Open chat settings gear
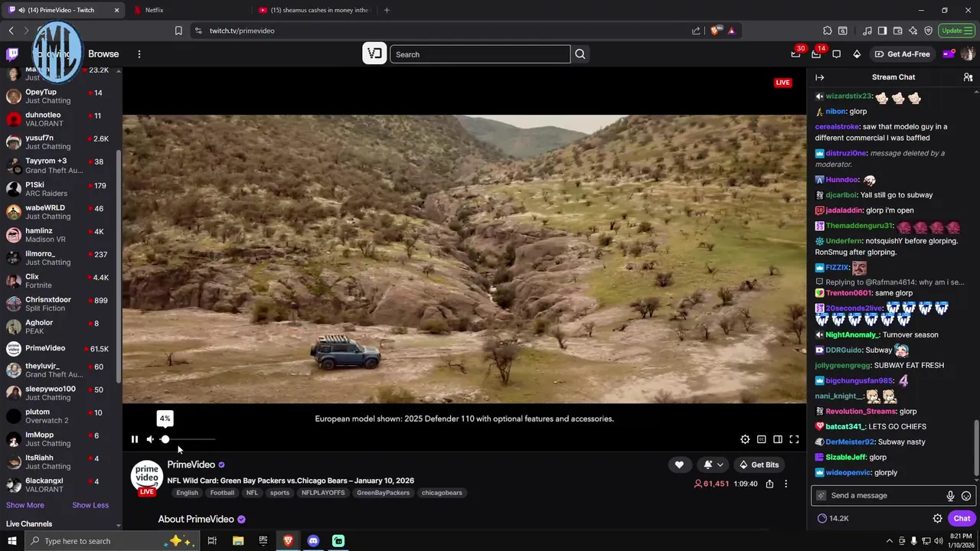Image resolution: width=980 pixels, height=551 pixels. [937, 518]
